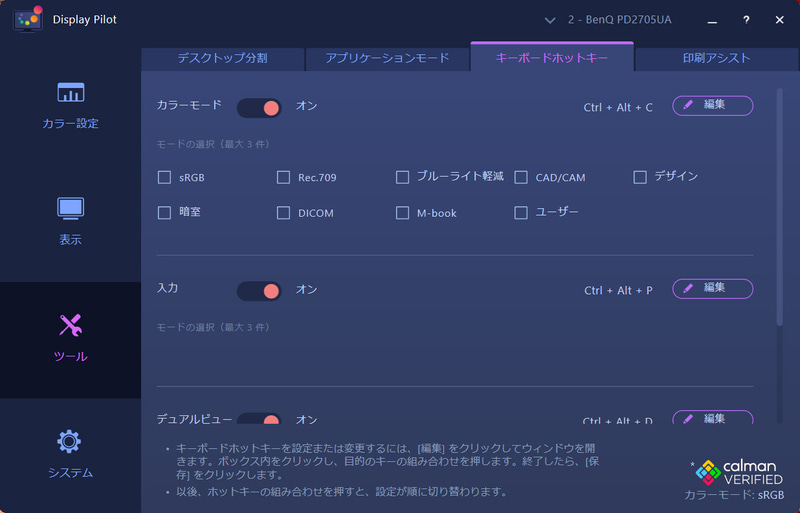Open the 印刷アシスト tab

click(716, 58)
